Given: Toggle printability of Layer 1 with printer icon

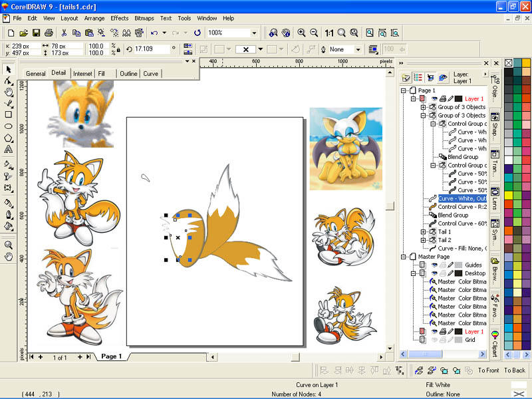Looking at the screenshot, I should (x=442, y=98).
